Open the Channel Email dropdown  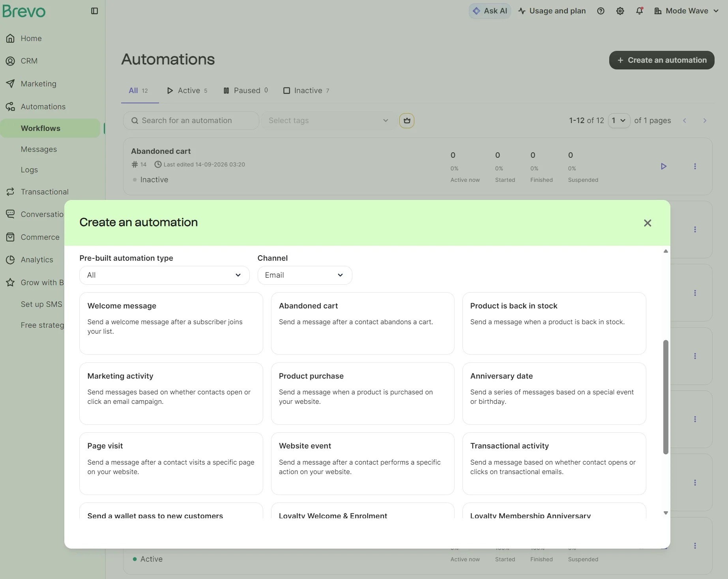305,275
